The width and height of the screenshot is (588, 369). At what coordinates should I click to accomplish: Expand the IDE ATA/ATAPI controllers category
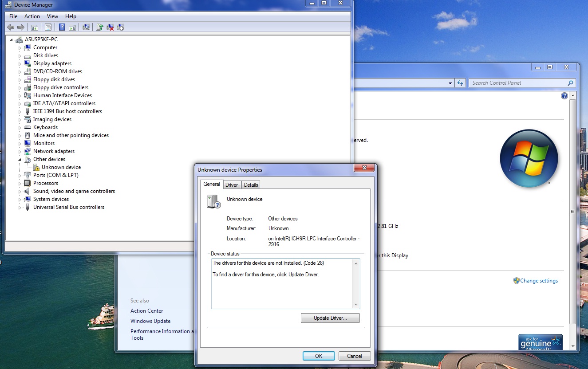coord(20,104)
